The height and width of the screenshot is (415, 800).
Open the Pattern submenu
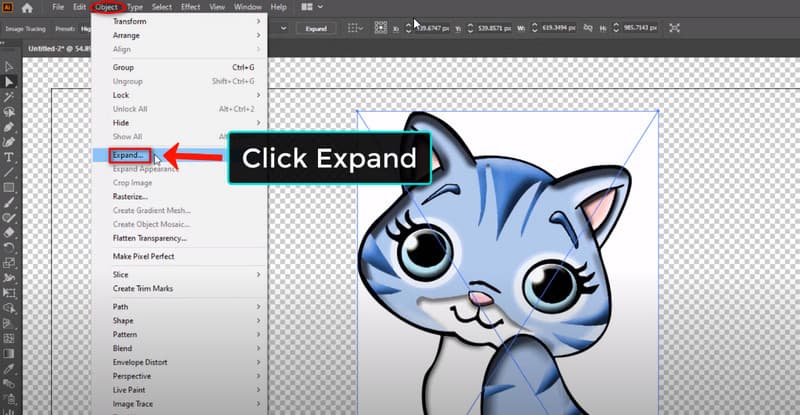tap(180, 334)
